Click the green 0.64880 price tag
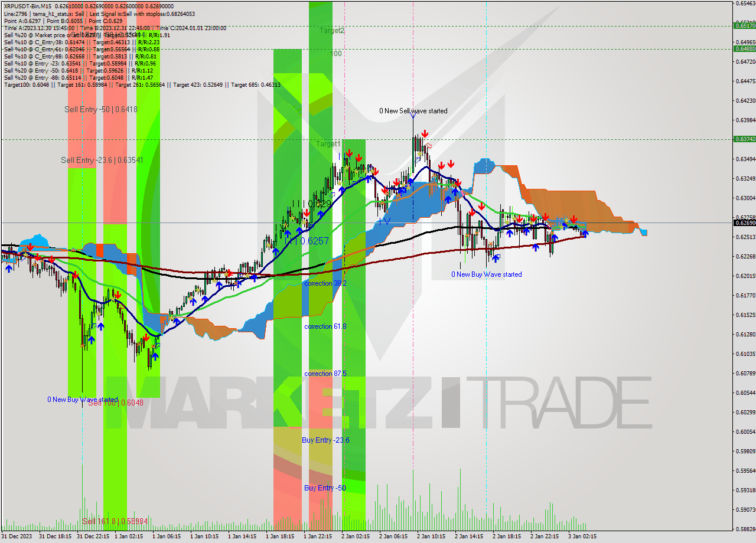This screenshot has height=543, width=756. [744, 49]
